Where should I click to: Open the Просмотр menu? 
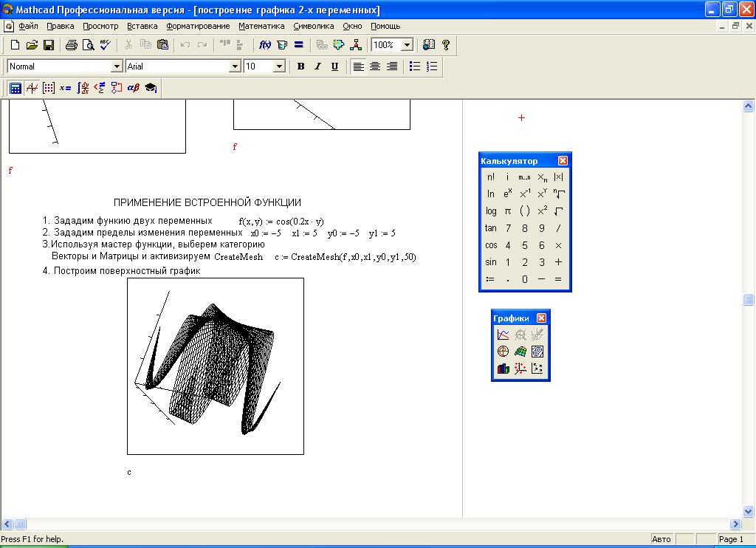(x=100, y=26)
